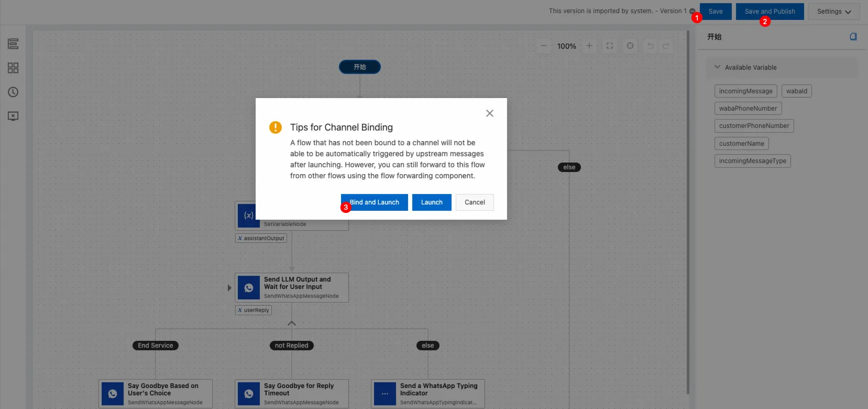Select else branch label above Typing Indicator

tap(428, 346)
